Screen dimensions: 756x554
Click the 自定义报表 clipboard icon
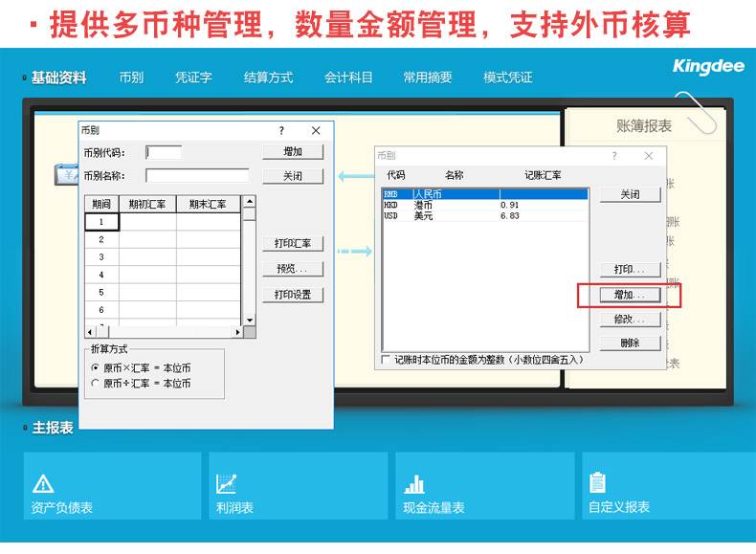click(x=598, y=482)
